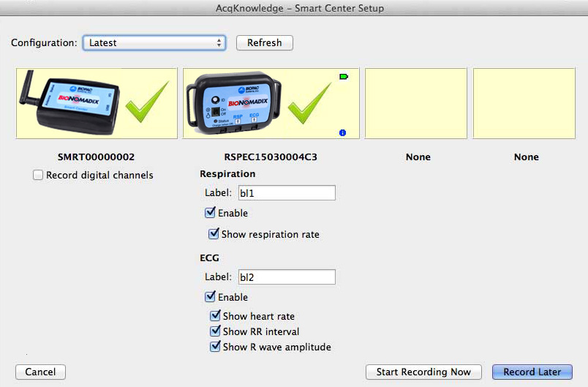Disable the ECG Enable checkbox
Viewport: 588px width, 387px height.
pyautogui.click(x=211, y=297)
